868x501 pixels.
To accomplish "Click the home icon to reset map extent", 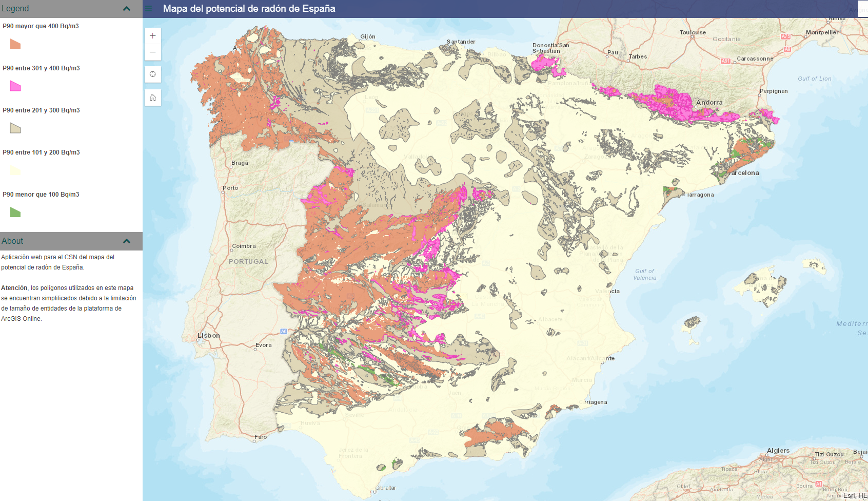I will point(152,97).
